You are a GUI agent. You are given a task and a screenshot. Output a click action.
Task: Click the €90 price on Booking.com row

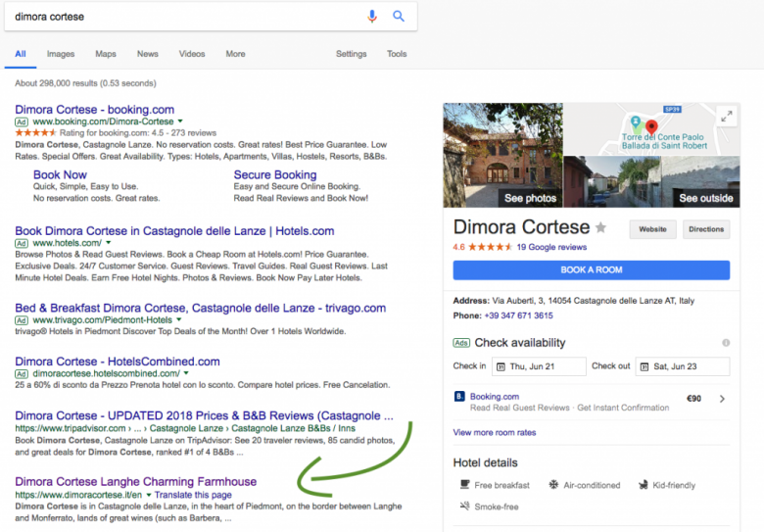point(693,399)
